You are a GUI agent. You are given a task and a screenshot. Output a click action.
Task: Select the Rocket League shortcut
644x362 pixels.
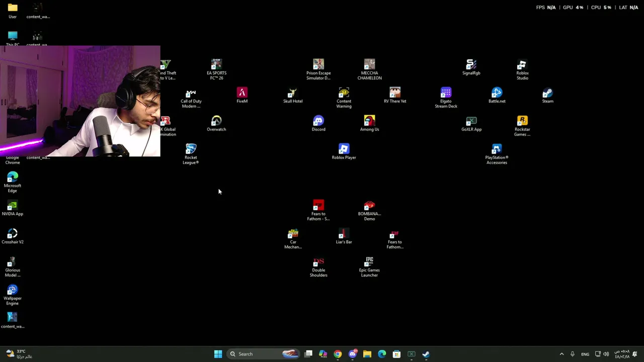(191, 154)
